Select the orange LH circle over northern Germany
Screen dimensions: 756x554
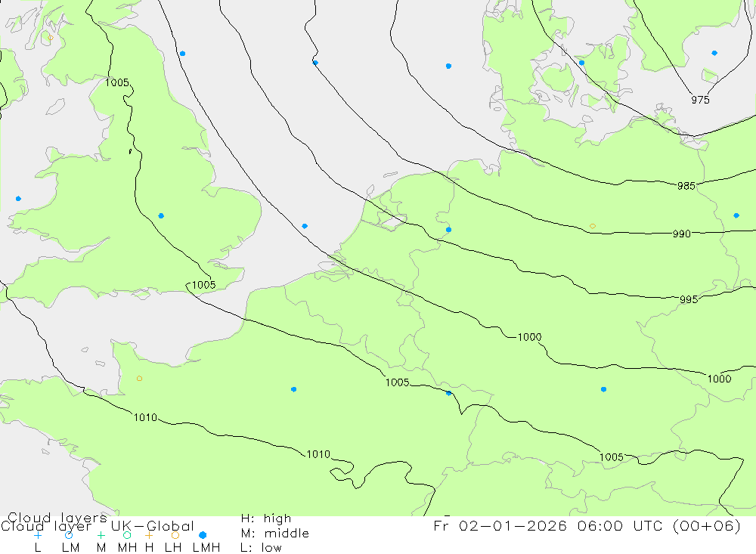point(593,226)
